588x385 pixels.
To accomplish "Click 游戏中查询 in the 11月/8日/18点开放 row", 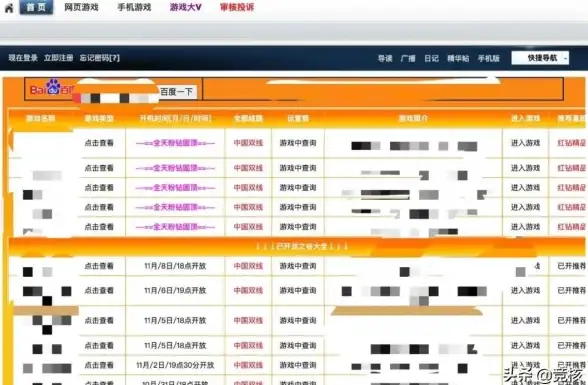I will pyautogui.click(x=298, y=266).
